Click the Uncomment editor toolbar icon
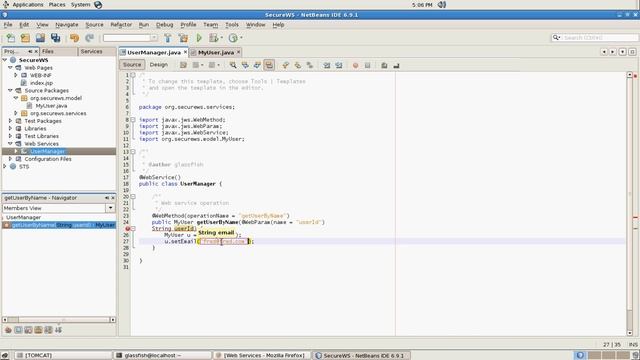 coord(396,65)
